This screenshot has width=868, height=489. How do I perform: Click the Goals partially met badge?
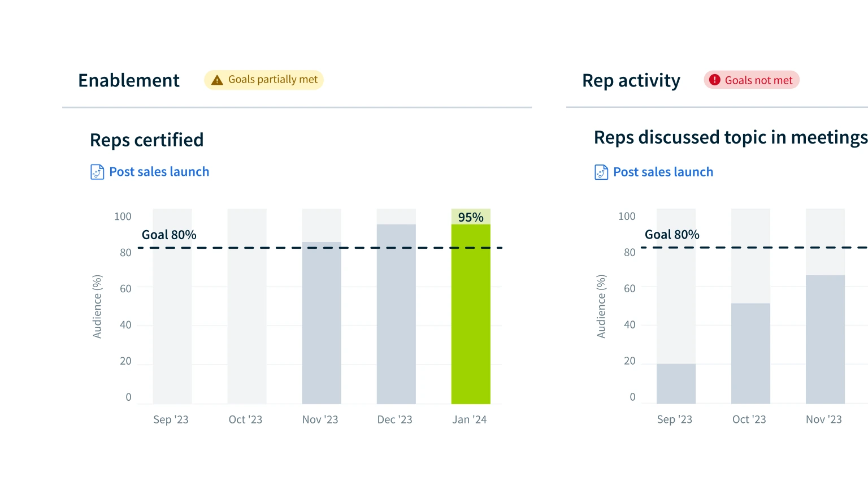point(264,80)
